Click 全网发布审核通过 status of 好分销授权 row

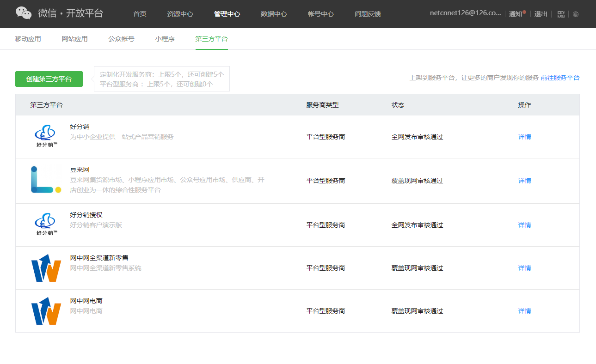(x=417, y=225)
